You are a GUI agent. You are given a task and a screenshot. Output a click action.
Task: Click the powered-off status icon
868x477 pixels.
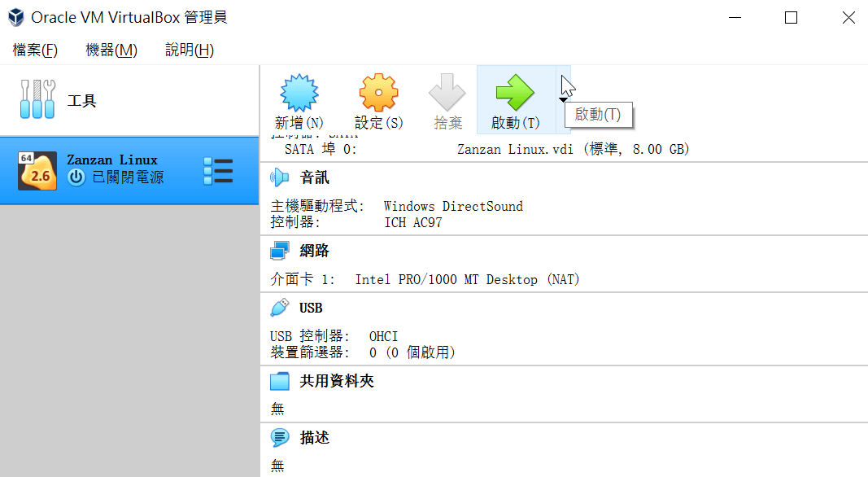point(76,177)
